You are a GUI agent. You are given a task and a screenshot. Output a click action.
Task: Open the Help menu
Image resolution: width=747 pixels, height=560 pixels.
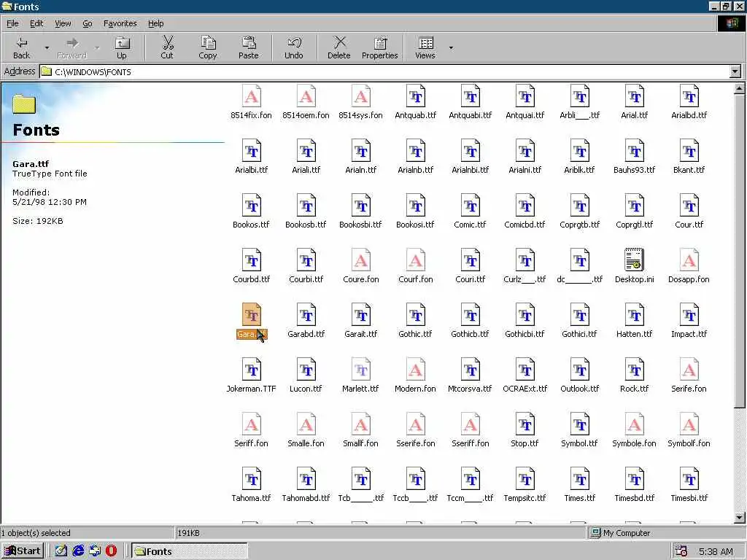click(156, 23)
